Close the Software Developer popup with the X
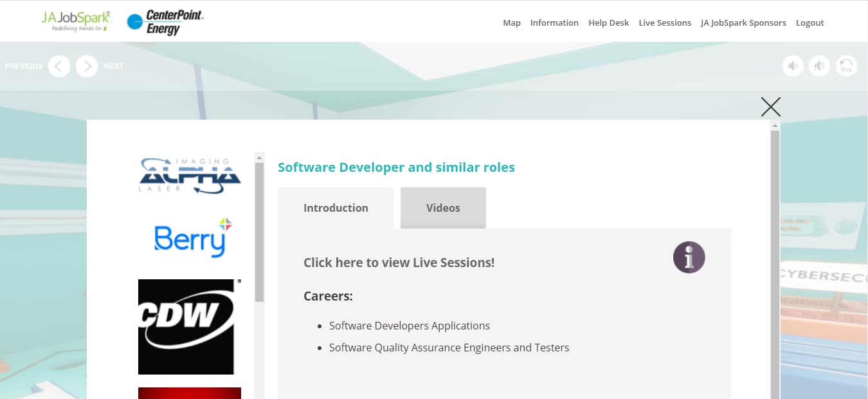Screen dimensions: 868x399 coord(770,107)
